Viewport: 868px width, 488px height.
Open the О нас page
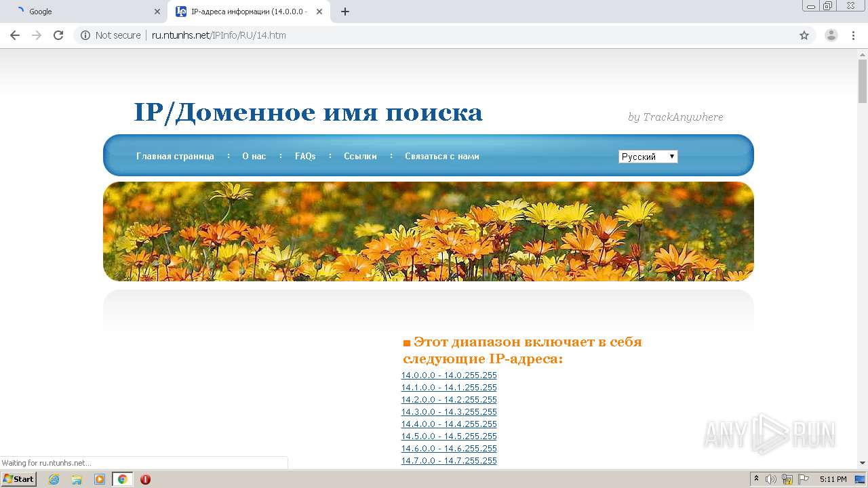click(x=254, y=156)
